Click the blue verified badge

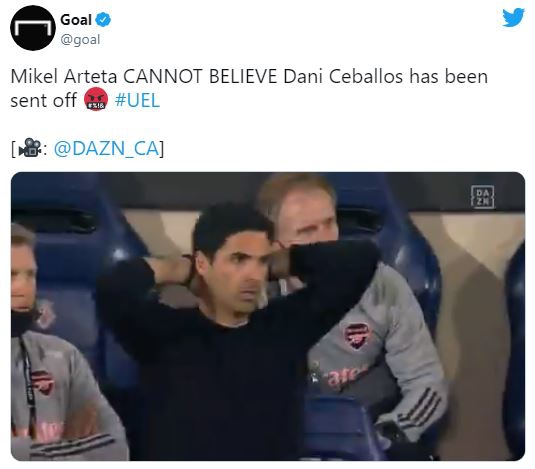pyautogui.click(x=103, y=20)
